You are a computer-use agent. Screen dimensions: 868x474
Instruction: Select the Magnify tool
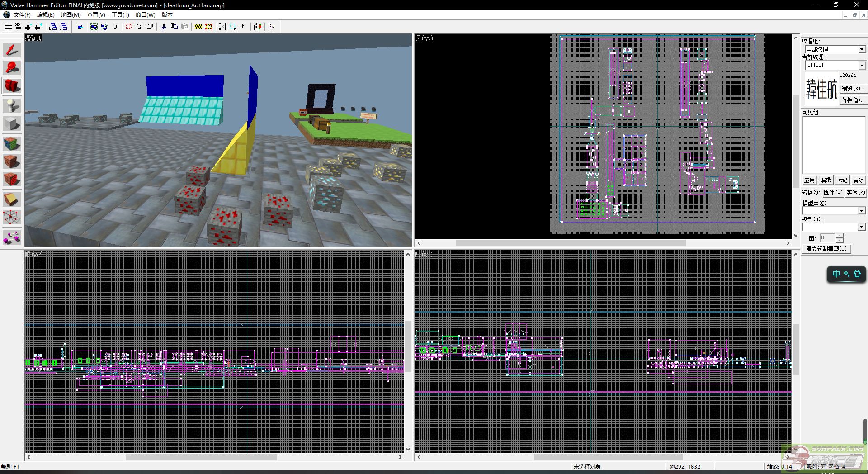click(12, 68)
